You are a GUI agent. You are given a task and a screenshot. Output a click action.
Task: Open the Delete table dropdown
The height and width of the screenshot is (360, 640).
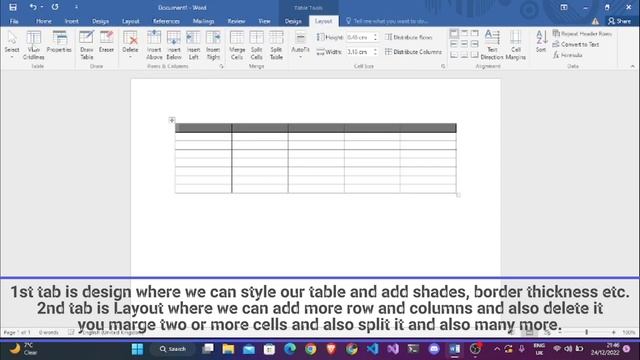pyautogui.click(x=130, y=45)
